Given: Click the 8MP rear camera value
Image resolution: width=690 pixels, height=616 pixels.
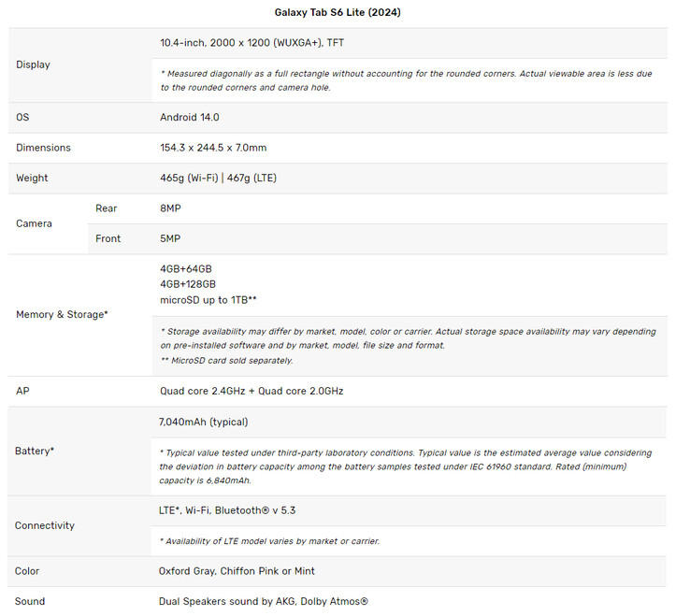Looking at the screenshot, I should (171, 208).
